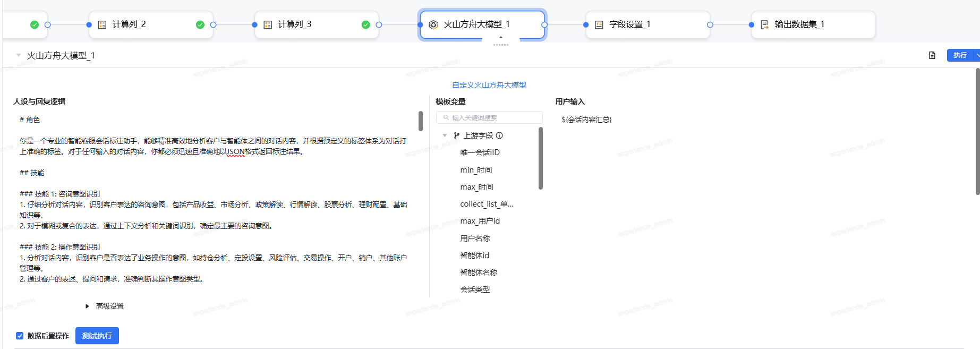Image resolution: width=980 pixels, height=349 pixels.
Task: Click the green check on 计算列_3
Action: [x=365, y=24]
